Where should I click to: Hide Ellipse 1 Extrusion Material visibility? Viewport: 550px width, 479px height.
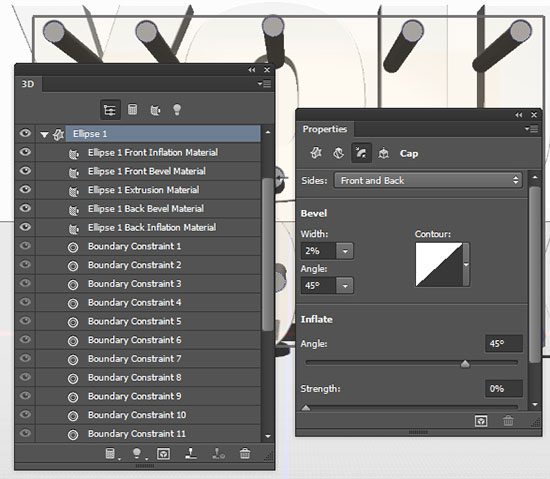click(25, 189)
